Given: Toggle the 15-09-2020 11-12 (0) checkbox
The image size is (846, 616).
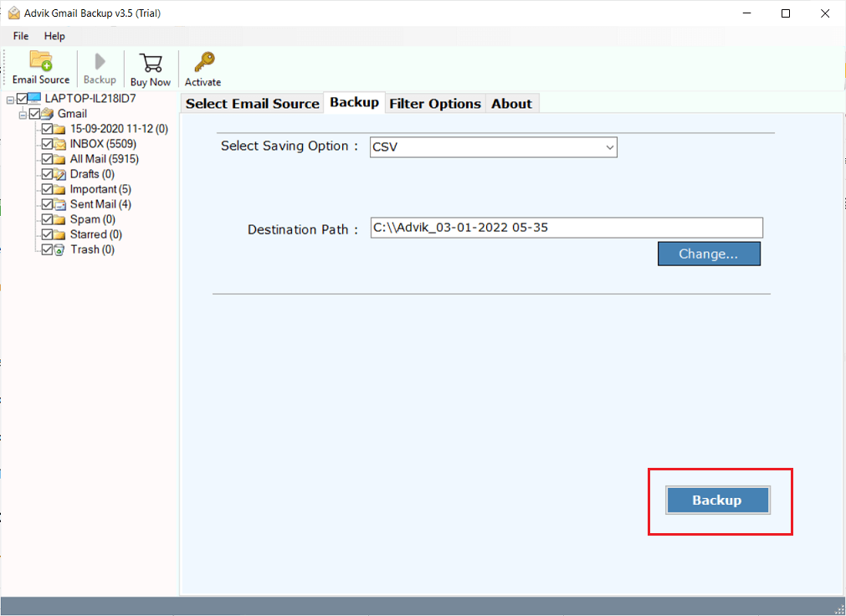Looking at the screenshot, I should 47,129.
